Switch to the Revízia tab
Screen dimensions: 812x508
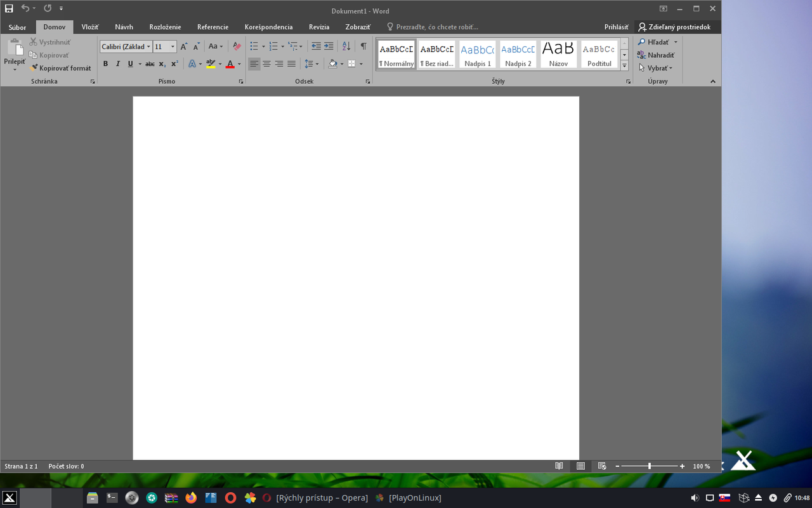319,27
